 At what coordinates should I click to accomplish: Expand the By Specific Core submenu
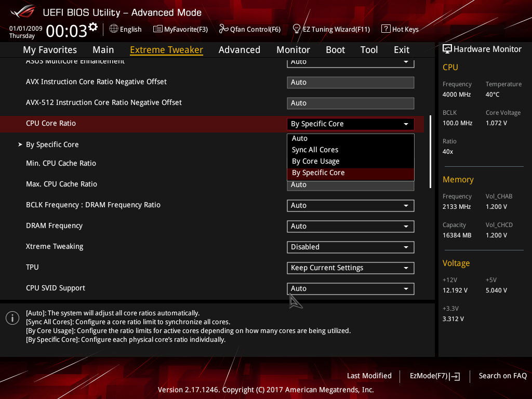click(52, 144)
